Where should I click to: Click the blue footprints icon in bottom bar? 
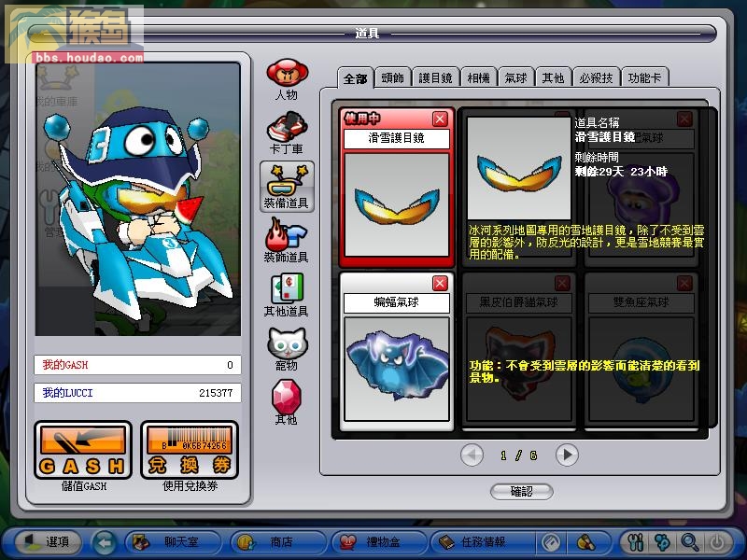[663, 542]
